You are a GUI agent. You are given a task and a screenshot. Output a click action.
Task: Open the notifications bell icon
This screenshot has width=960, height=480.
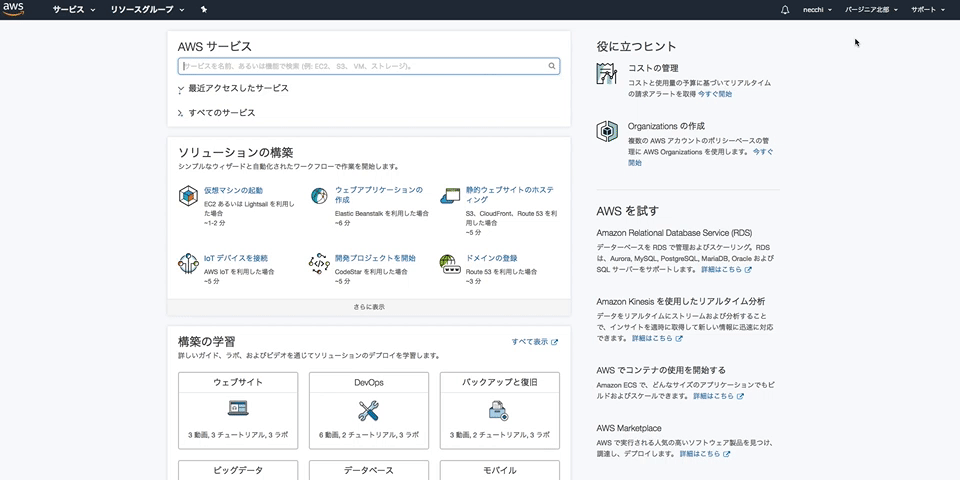click(x=785, y=10)
